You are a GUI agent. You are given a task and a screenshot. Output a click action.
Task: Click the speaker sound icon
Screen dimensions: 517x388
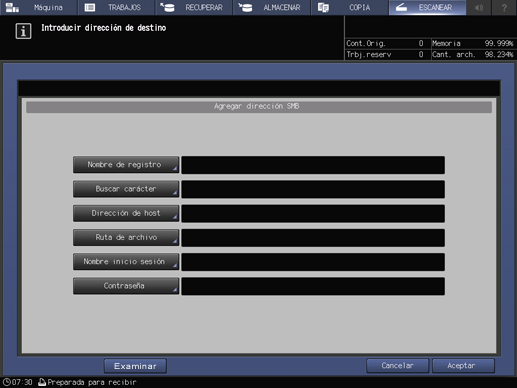pyautogui.click(x=479, y=7)
